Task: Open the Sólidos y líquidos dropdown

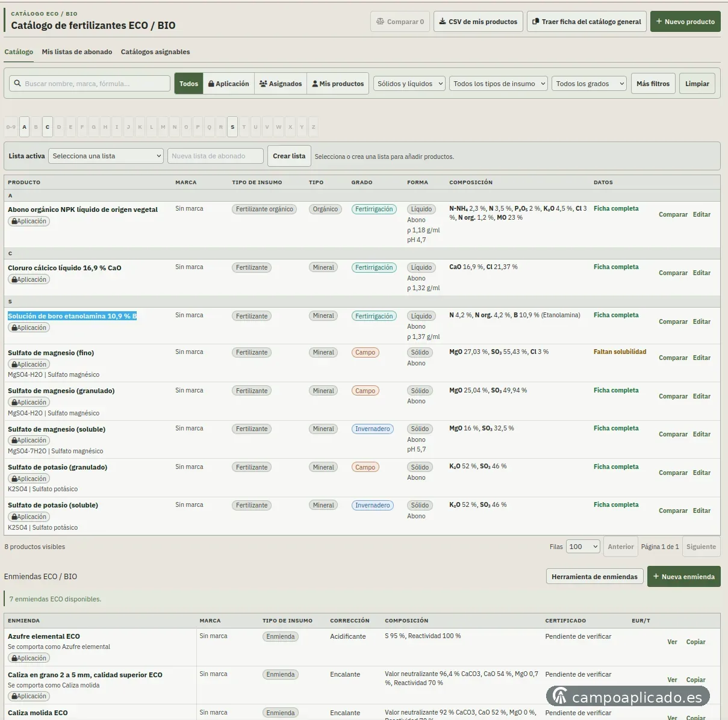Action: pyautogui.click(x=409, y=84)
